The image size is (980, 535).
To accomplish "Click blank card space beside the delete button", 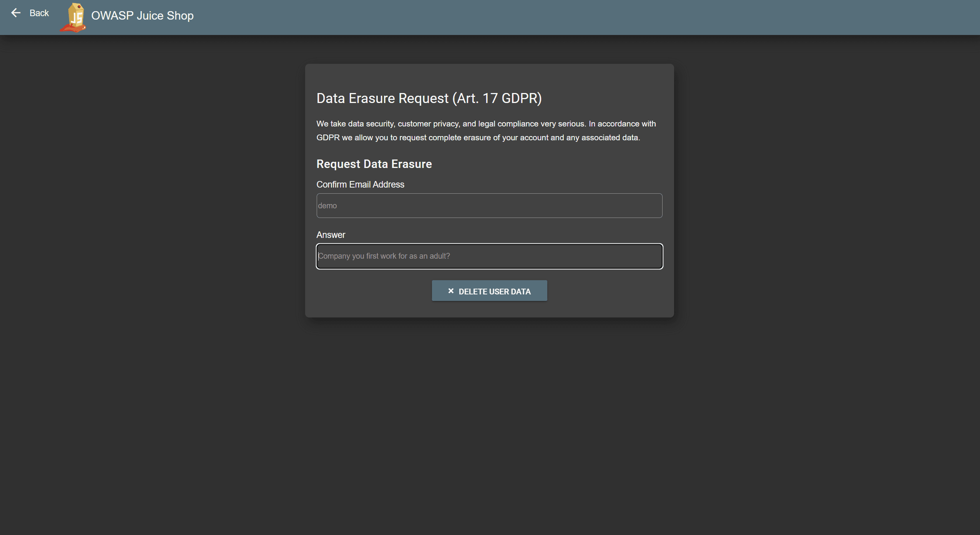I will [x=607, y=291].
